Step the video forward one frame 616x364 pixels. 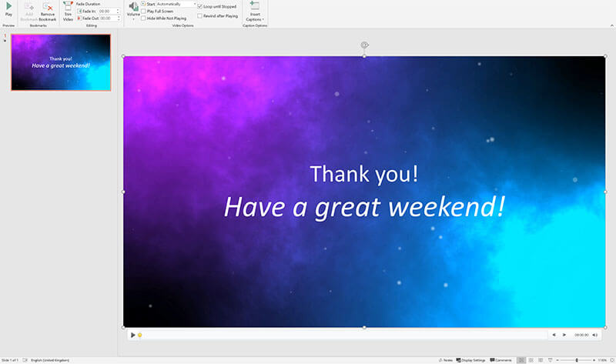564,335
